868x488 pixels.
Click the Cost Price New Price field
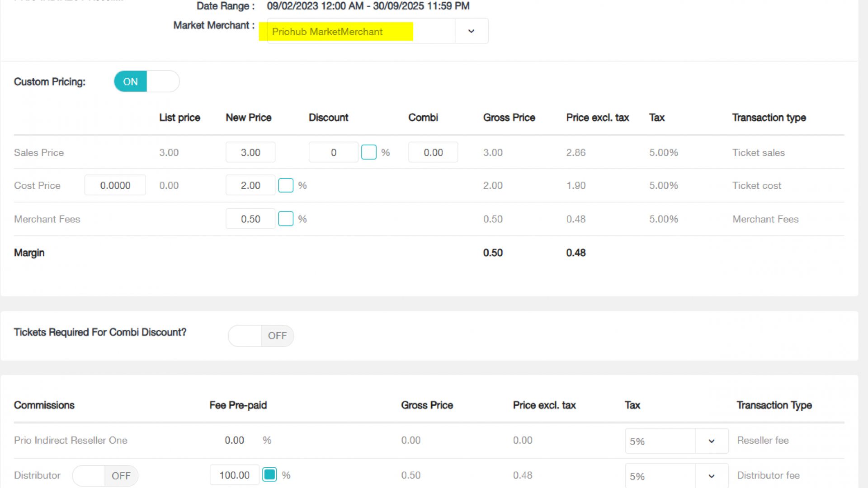(x=250, y=185)
